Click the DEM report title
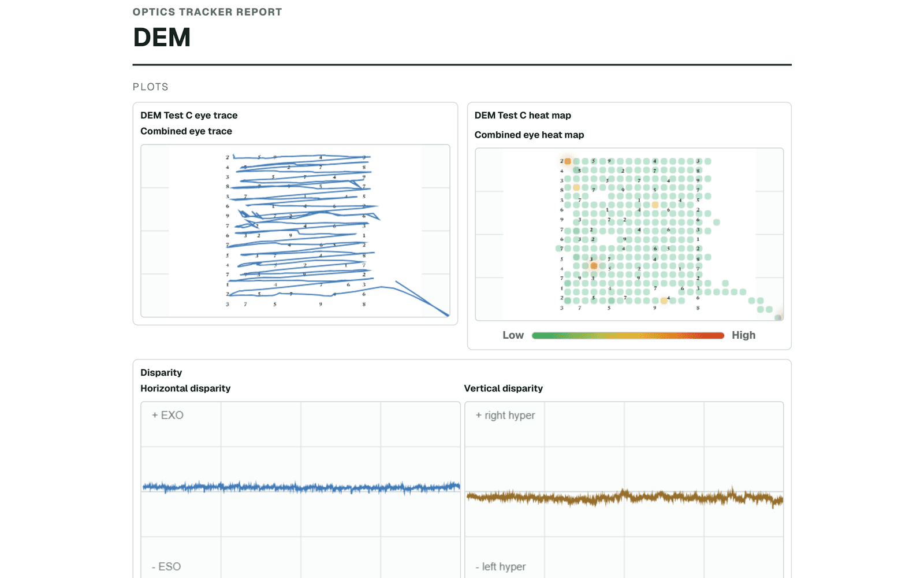This screenshot has height=578, width=924. point(162,38)
